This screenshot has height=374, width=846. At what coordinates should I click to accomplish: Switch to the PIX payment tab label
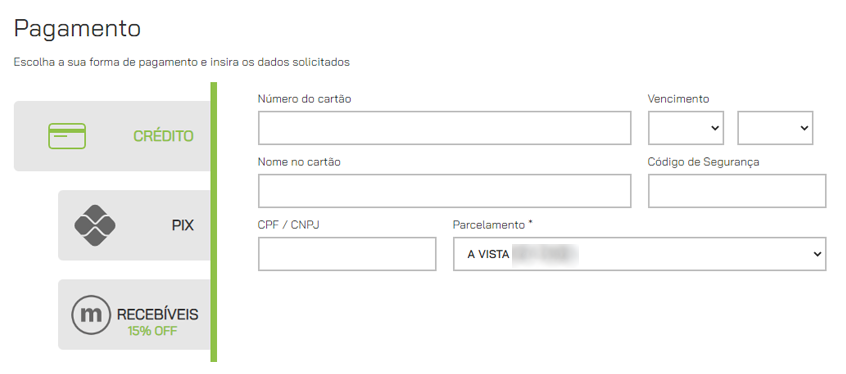click(x=183, y=226)
